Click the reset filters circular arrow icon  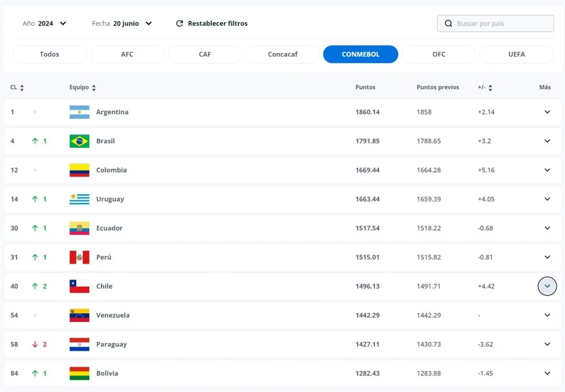(x=179, y=23)
